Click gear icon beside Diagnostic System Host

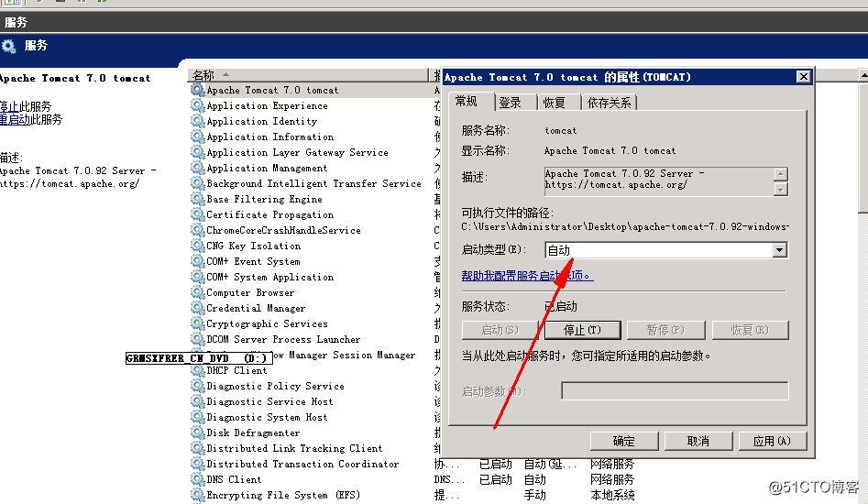pos(198,417)
